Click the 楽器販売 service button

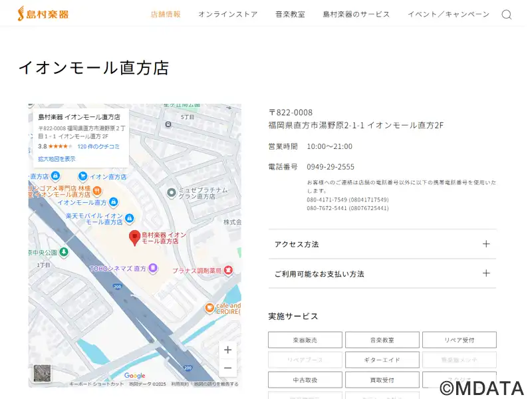coord(305,340)
